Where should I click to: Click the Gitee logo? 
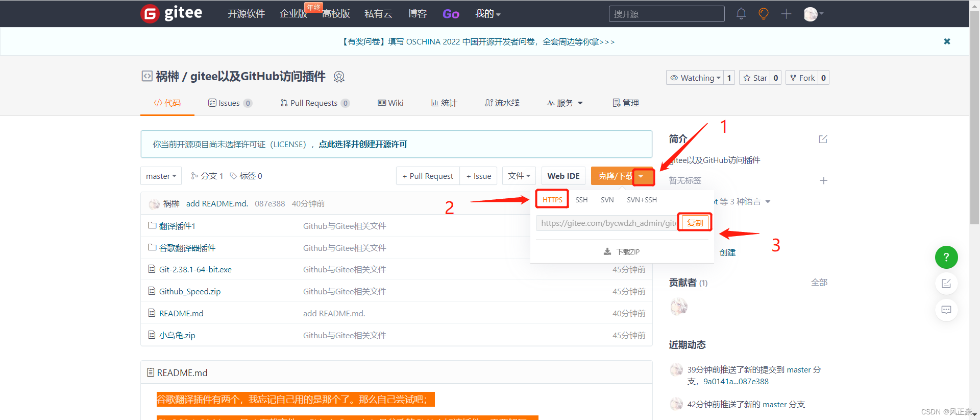171,13
